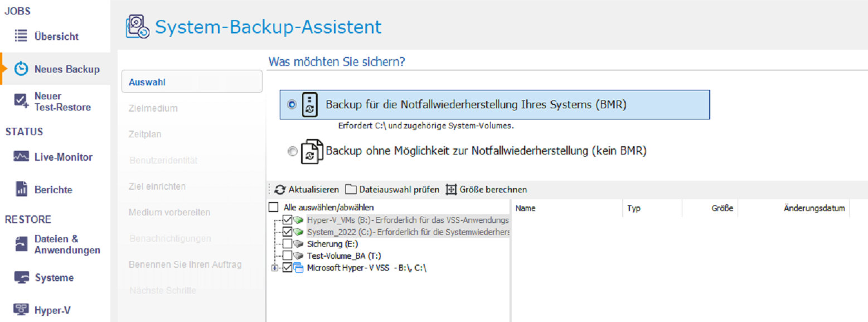Screen dimensions: 868x322
Task: Open Systeme restore icon
Action: click(21, 277)
